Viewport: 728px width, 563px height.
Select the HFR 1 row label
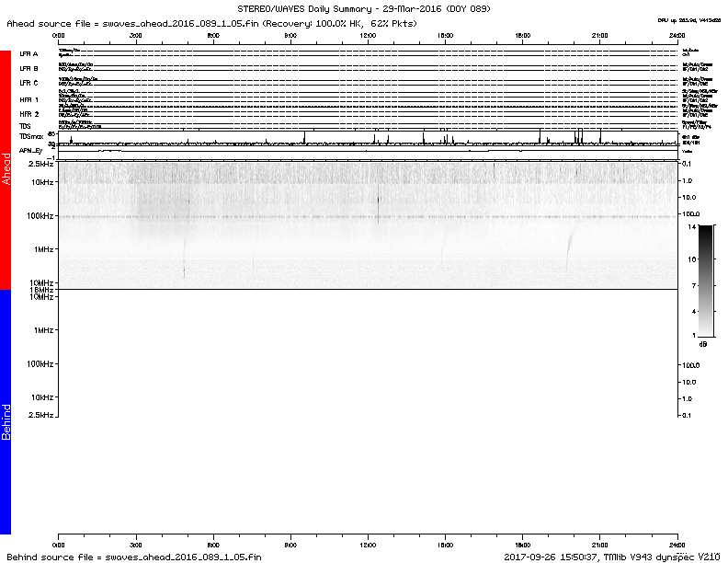[28, 98]
